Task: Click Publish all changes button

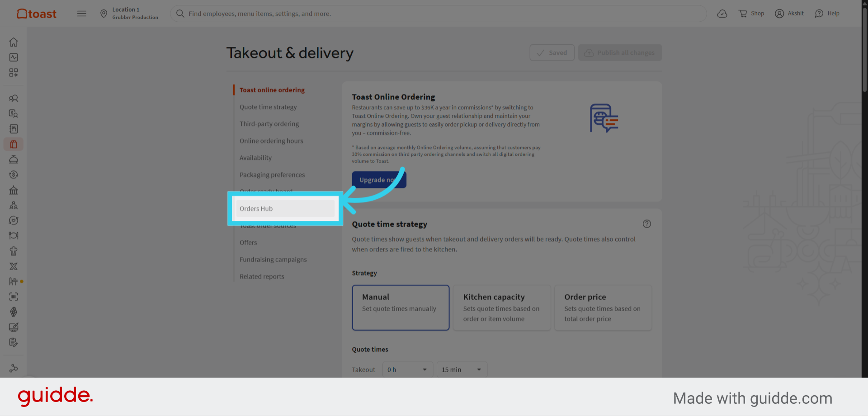Action: tap(620, 52)
